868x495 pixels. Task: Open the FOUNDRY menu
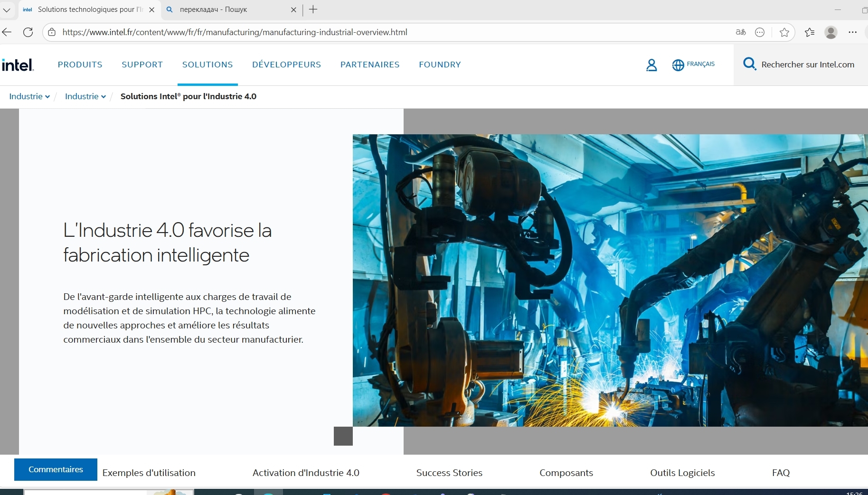[440, 65]
